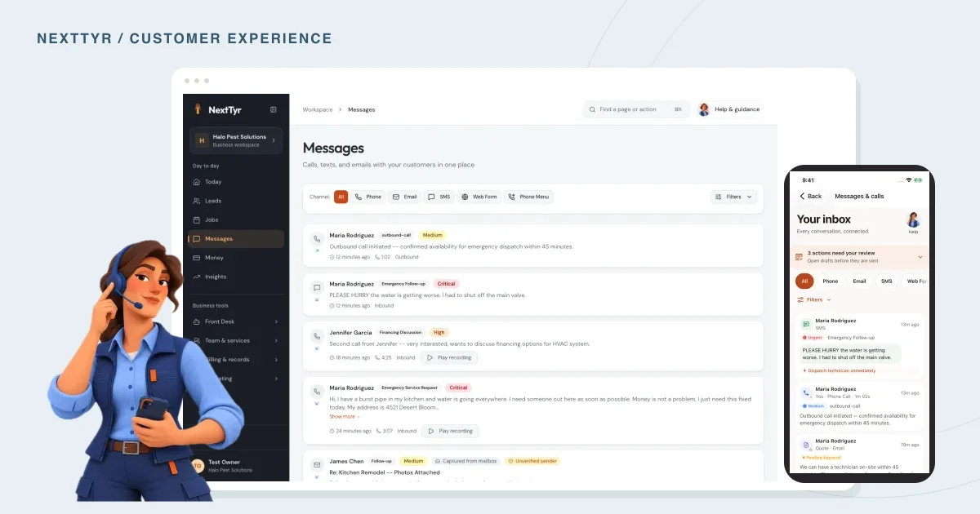Select the All channel filter in desktop view
Viewport: 980px width, 514px height.
[x=341, y=197]
